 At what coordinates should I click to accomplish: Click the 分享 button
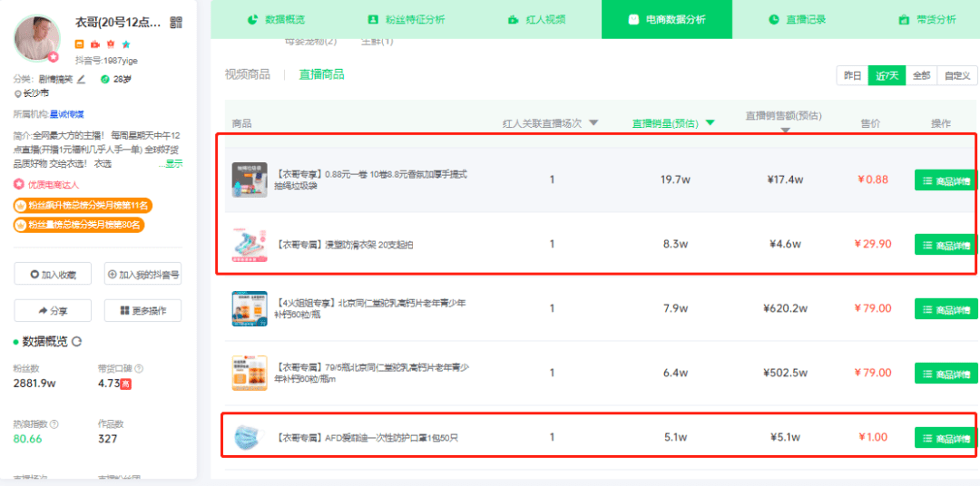(54, 310)
